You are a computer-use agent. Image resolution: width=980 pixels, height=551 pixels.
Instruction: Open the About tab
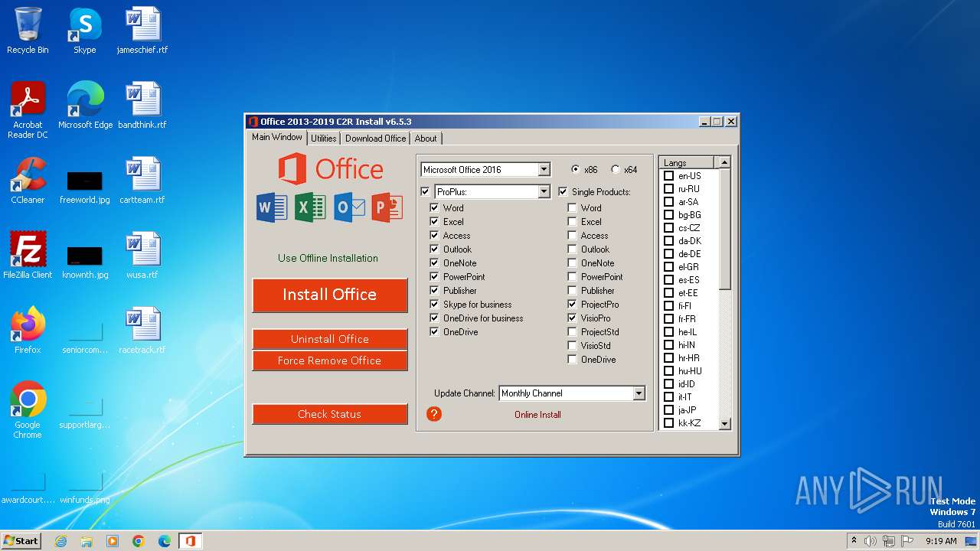(x=426, y=139)
